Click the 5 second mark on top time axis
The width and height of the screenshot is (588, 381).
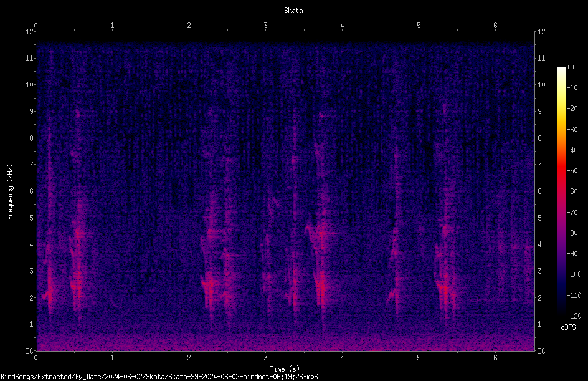(419, 26)
